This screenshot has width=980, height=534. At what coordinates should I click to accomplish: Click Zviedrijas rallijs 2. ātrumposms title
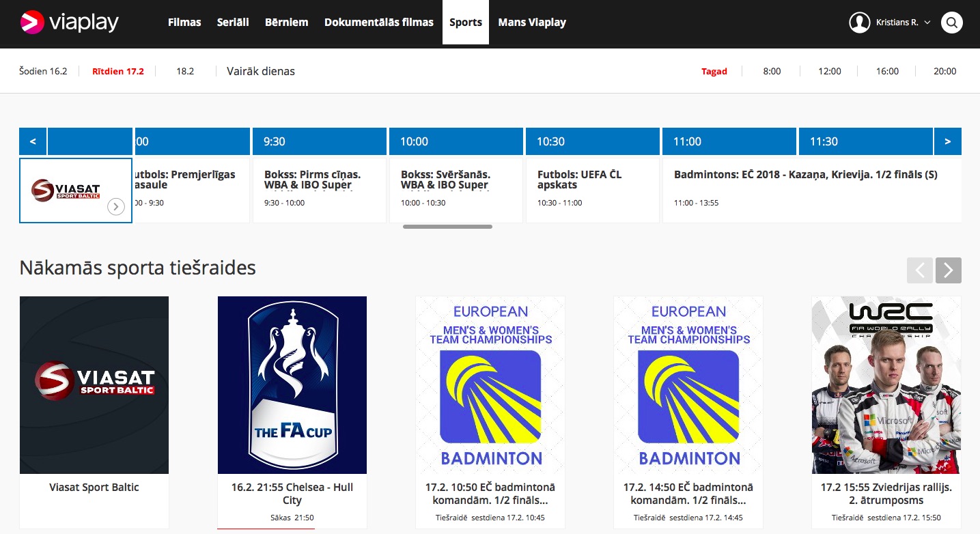click(x=886, y=494)
